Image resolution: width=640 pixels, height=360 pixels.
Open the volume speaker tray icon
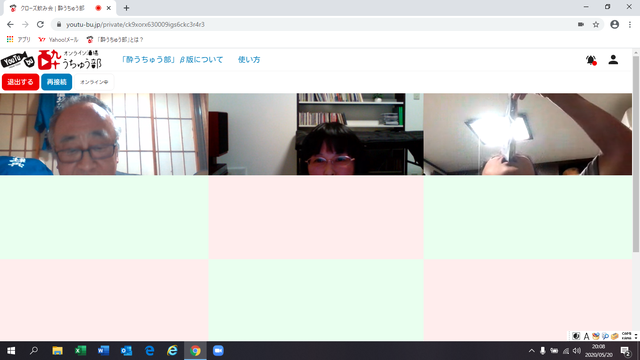coord(577,351)
